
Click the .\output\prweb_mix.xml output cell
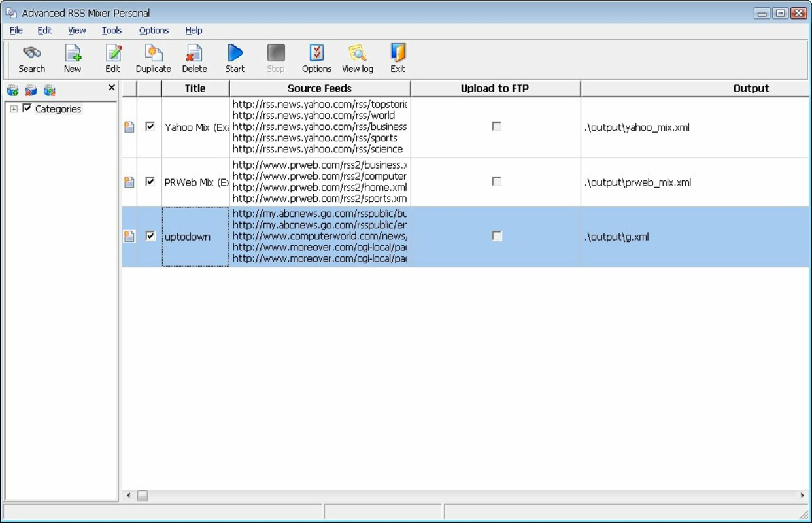[x=695, y=182]
